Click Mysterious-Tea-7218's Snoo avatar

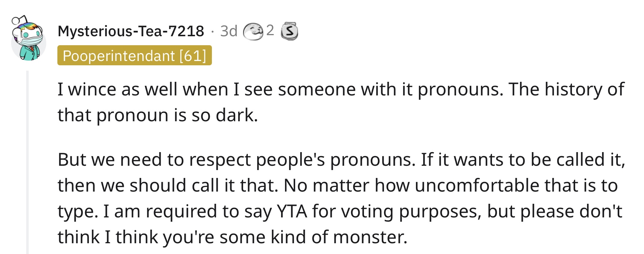tap(28, 39)
